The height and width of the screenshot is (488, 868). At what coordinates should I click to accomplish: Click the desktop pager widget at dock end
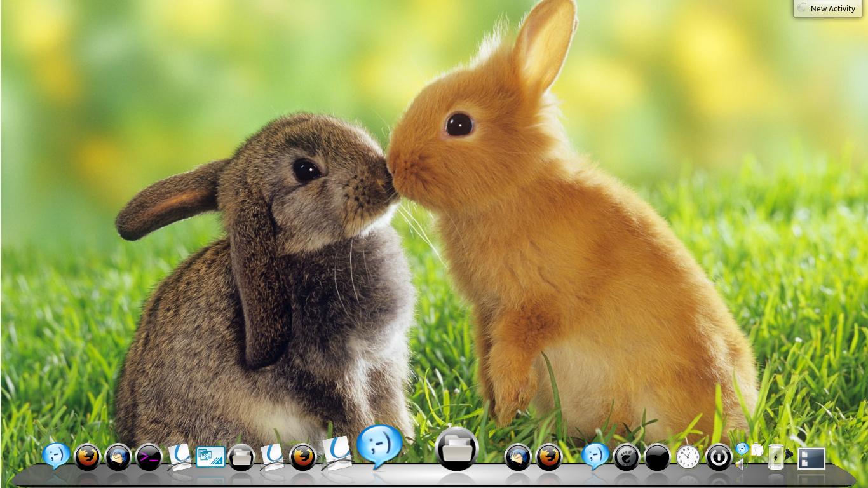tap(811, 458)
